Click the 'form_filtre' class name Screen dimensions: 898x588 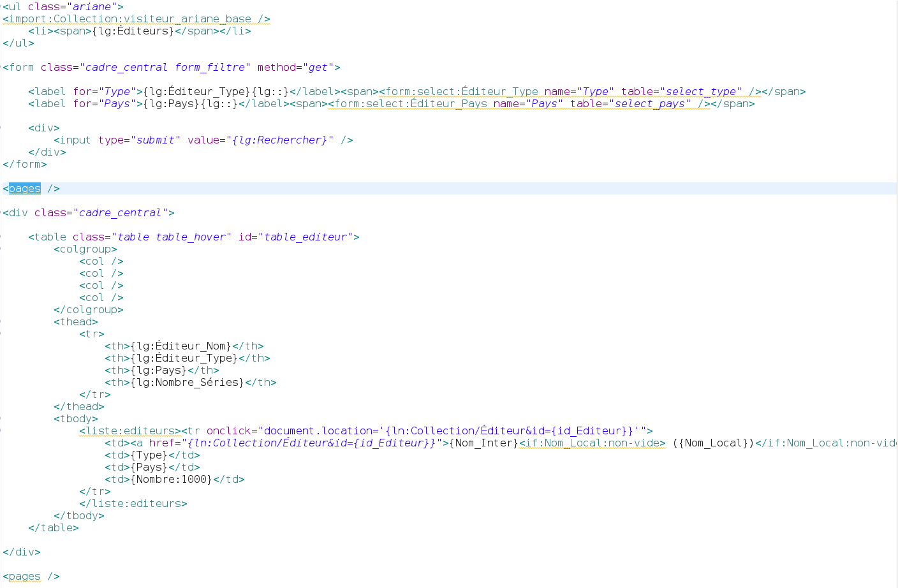(210, 68)
